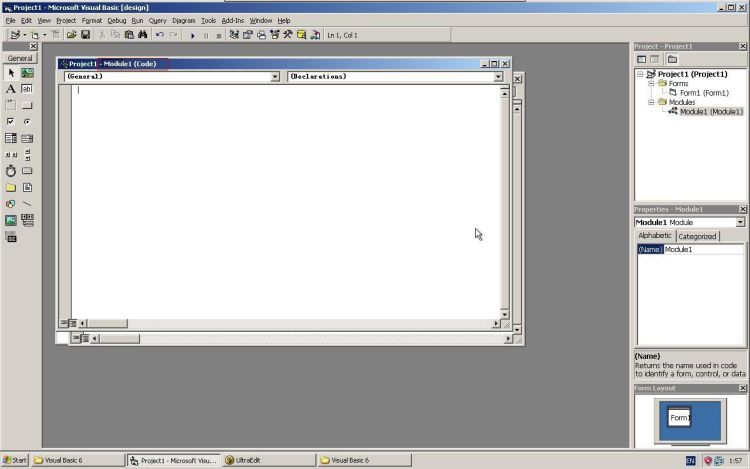Select the CommandButton control in the toolbox

(27, 105)
